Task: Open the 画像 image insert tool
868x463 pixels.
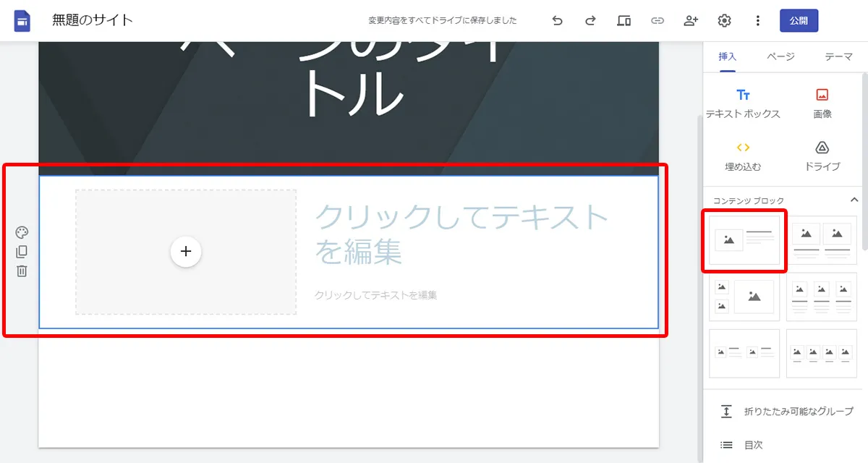Action: pyautogui.click(x=822, y=101)
